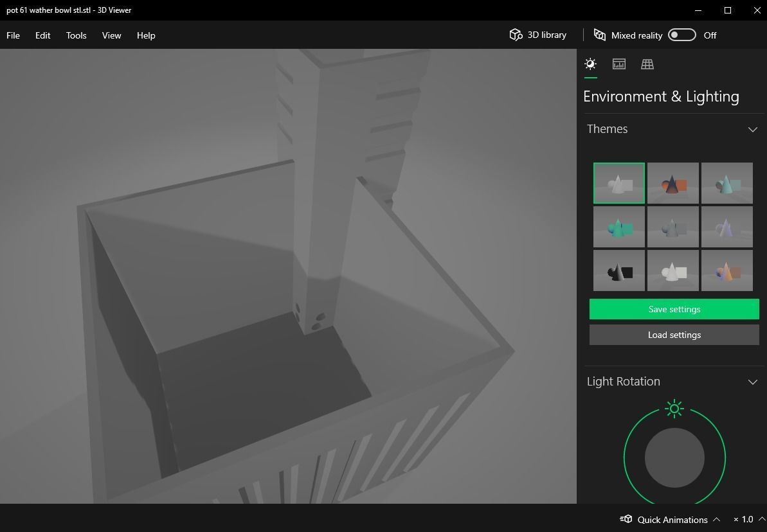This screenshot has height=532, width=767.
Task: Open the Edit menu
Action: [42, 35]
